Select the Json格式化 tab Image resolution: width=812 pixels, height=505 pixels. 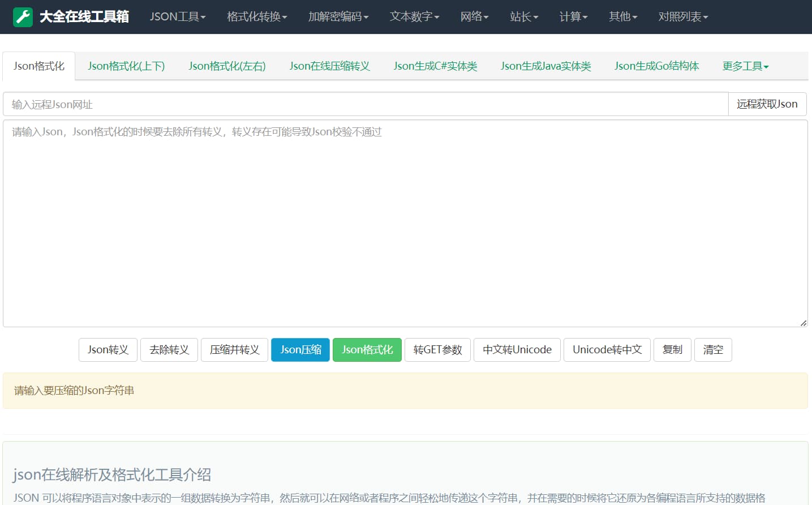[39, 66]
